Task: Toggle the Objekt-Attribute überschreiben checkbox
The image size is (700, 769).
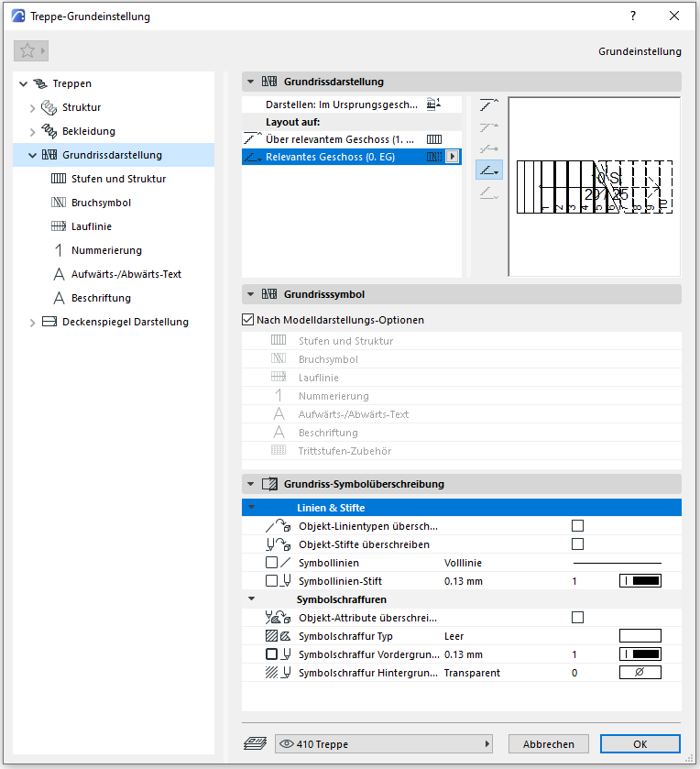Action: [x=577, y=618]
